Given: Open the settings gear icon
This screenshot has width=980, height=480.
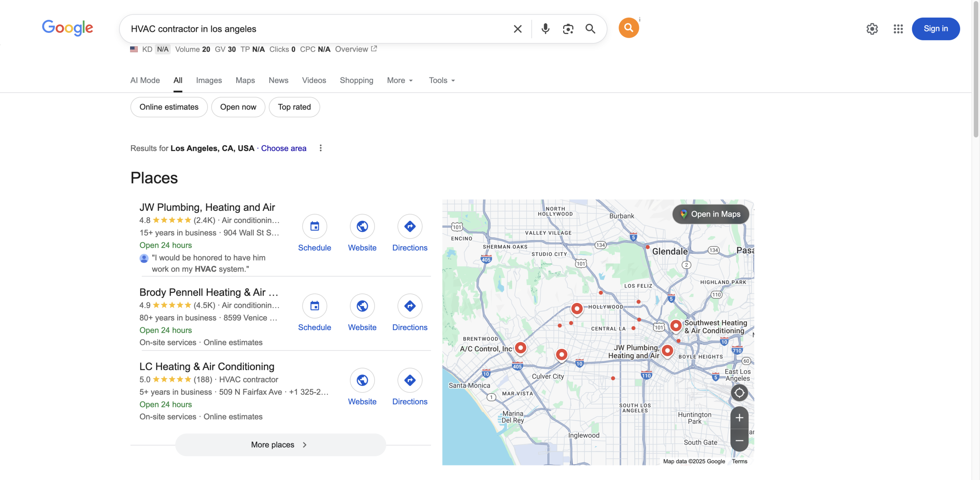Looking at the screenshot, I should (872, 29).
